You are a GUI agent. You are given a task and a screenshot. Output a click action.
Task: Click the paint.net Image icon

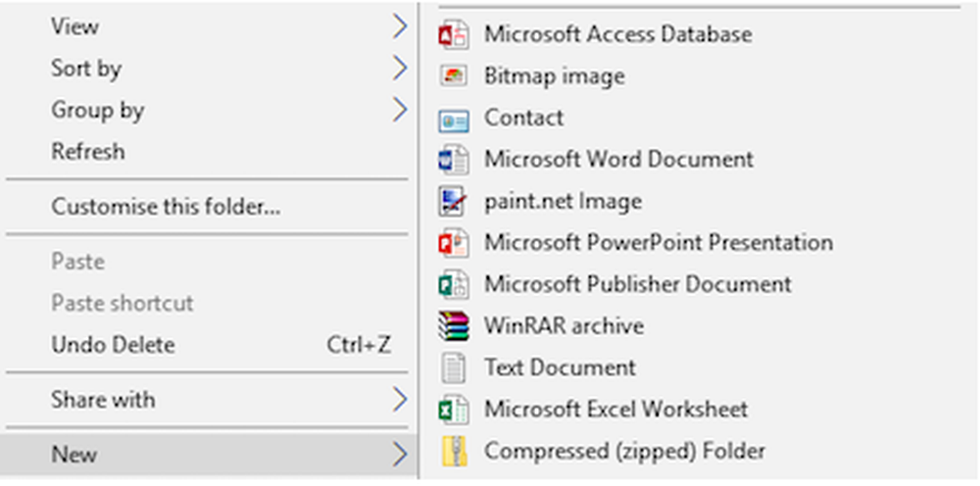pos(453,202)
